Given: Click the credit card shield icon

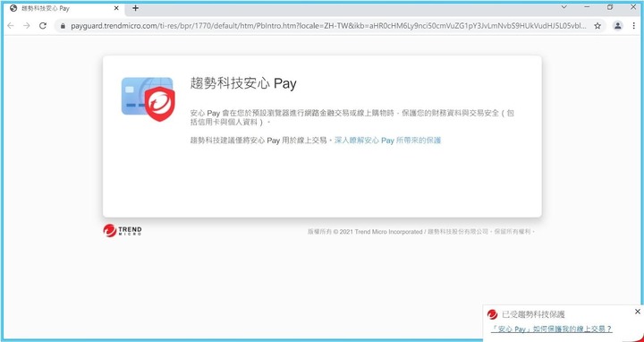Looking at the screenshot, I should point(148,99).
